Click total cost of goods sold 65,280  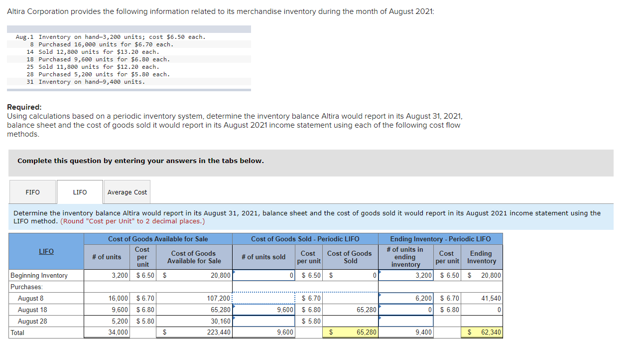[x=350, y=333]
